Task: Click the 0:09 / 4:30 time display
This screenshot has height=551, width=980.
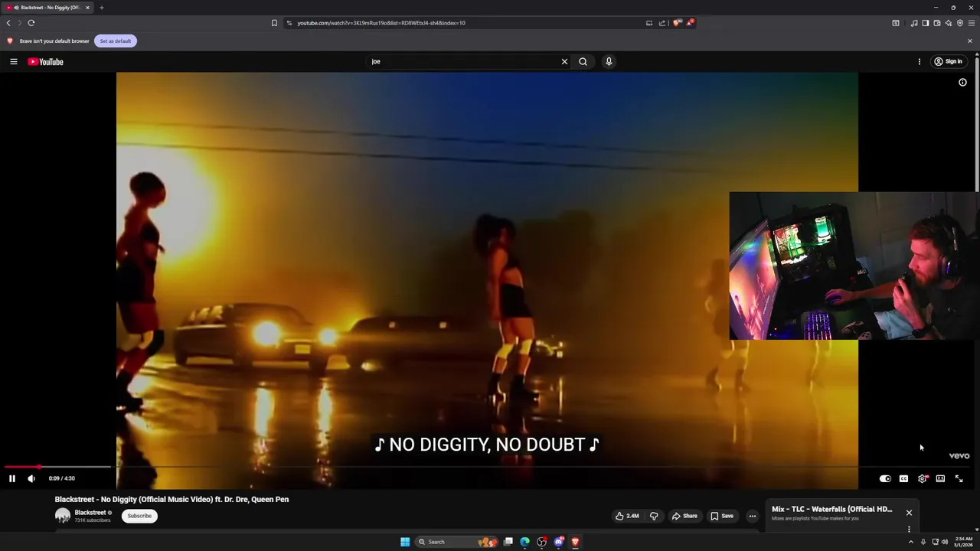Action: click(x=62, y=478)
